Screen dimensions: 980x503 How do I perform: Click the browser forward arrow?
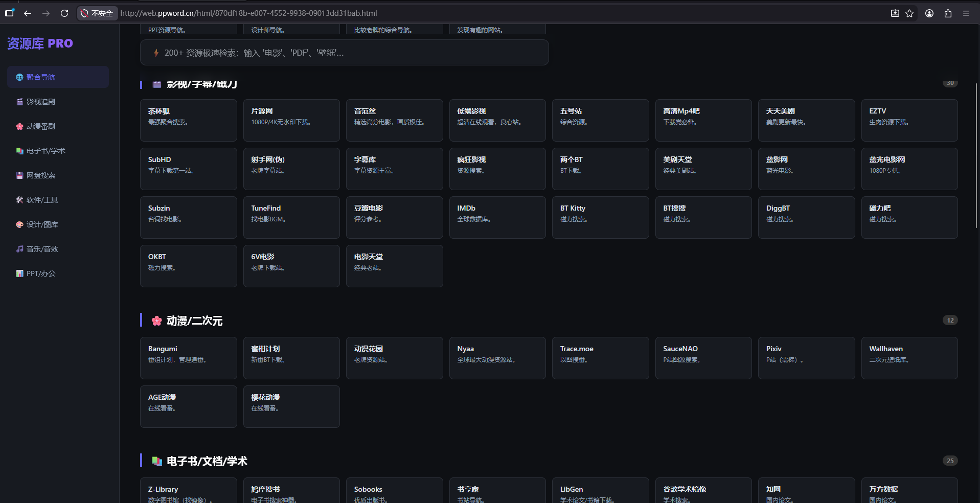coord(46,13)
